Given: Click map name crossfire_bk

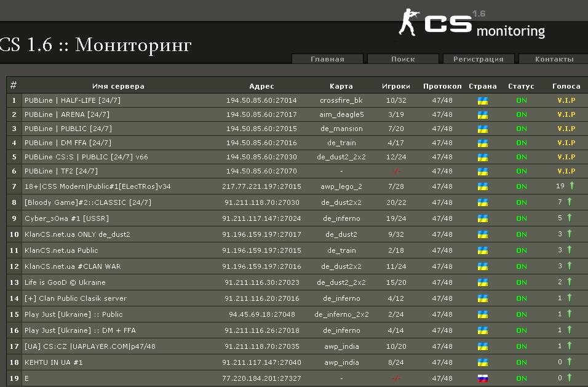Looking at the screenshot, I should (x=341, y=100).
